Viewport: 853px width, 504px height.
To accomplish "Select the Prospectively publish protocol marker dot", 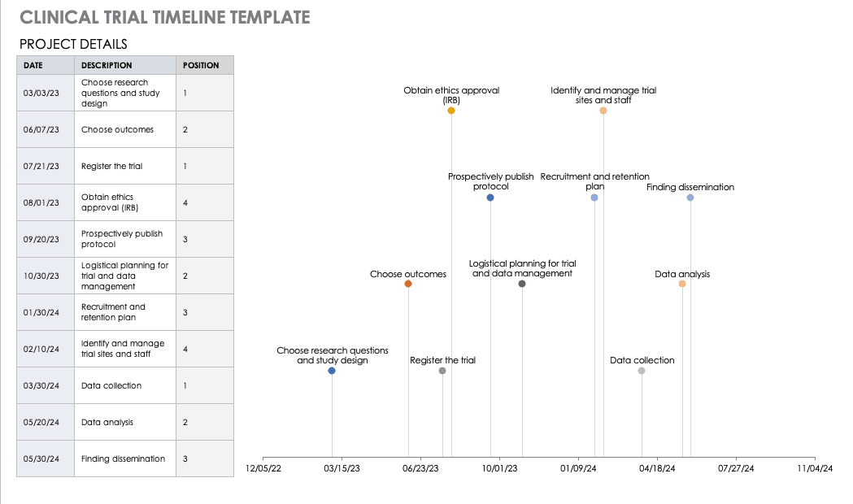I will (x=490, y=198).
